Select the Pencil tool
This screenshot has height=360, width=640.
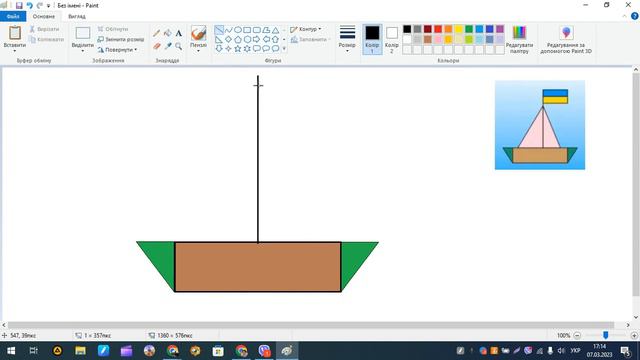pyautogui.click(x=157, y=33)
